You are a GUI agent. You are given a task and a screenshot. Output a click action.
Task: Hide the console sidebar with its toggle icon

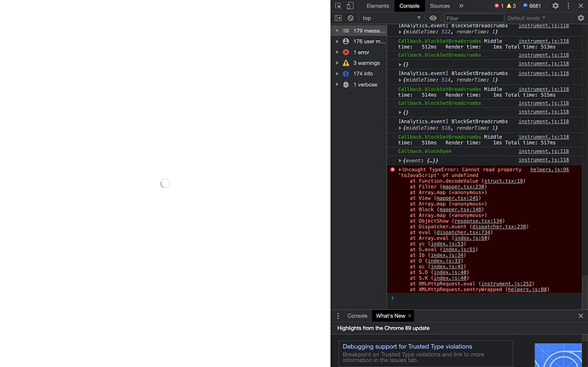click(x=337, y=18)
